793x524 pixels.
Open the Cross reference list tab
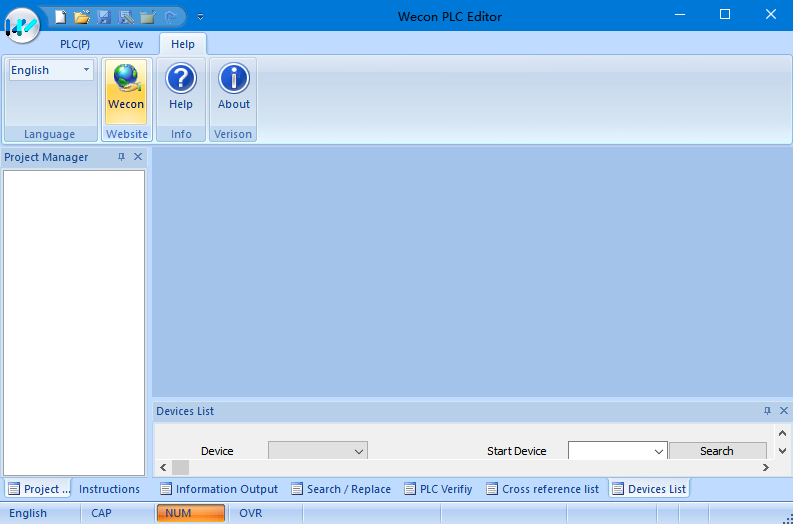(x=542, y=489)
